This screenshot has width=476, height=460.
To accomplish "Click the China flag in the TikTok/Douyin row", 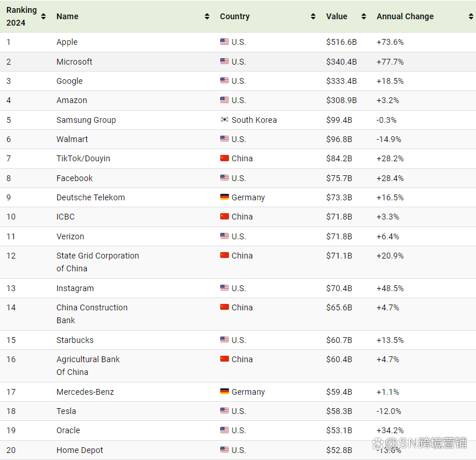I will coord(225,158).
